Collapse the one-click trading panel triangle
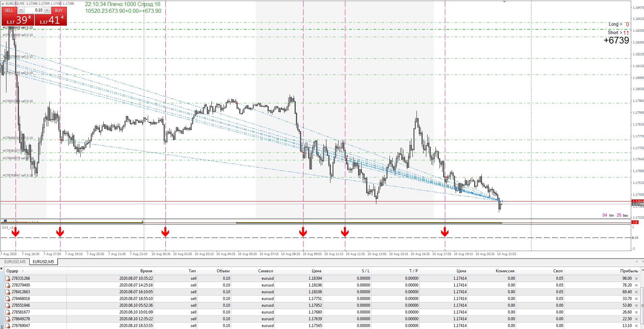The height and width of the screenshot is (329, 644). [x=3, y=3]
